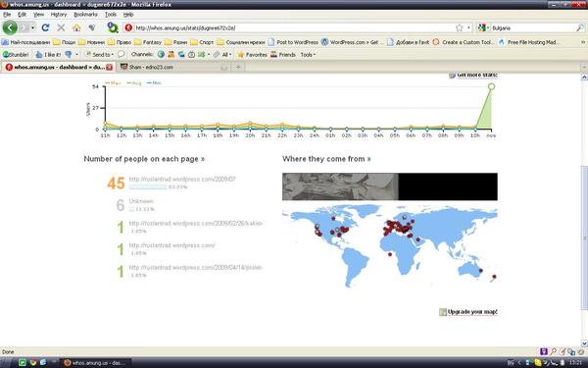Open the back/forward history dropdown arrow
The height and width of the screenshot is (368, 588).
click(x=33, y=27)
